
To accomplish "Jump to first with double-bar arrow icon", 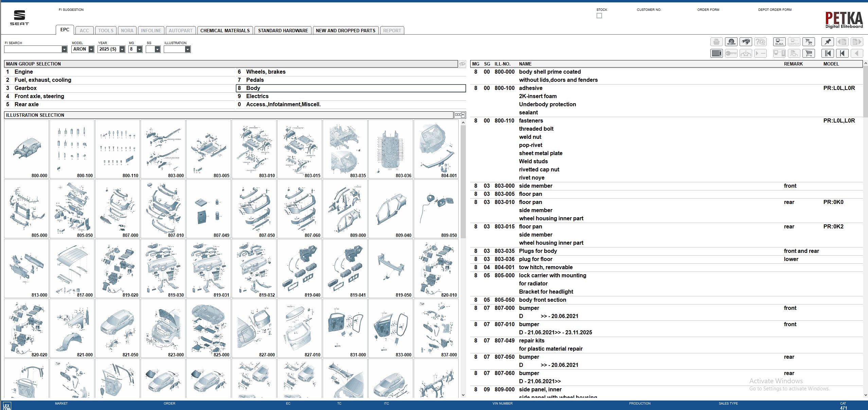I will pos(828,53).
